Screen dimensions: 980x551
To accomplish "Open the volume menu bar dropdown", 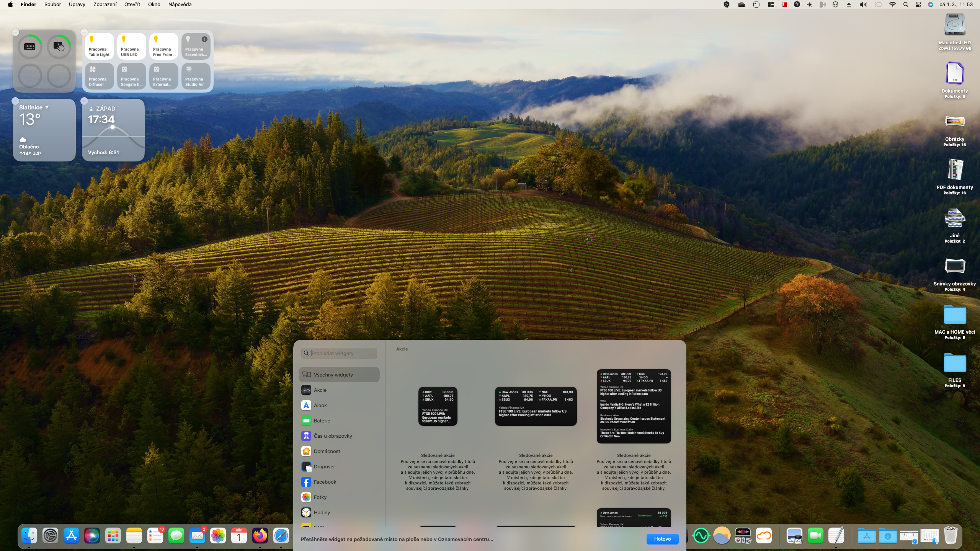I will (863, 5).
